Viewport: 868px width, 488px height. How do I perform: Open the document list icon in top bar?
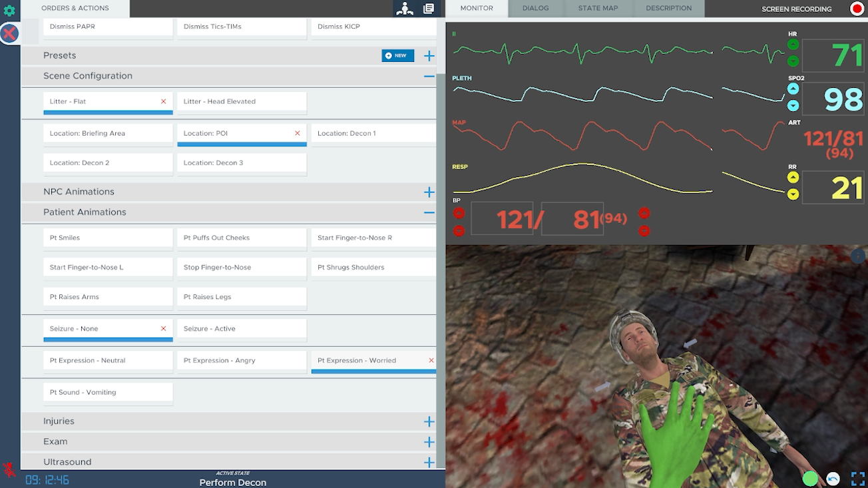(429, 9)
